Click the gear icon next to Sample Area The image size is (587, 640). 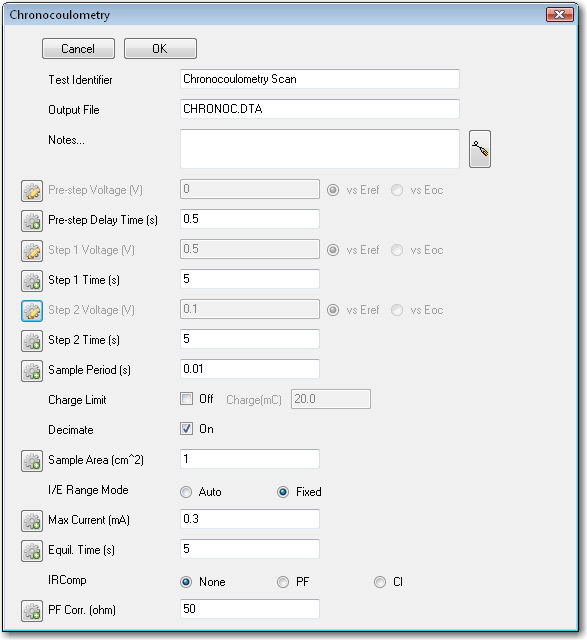pyautogui.click(x=32, y=460)
